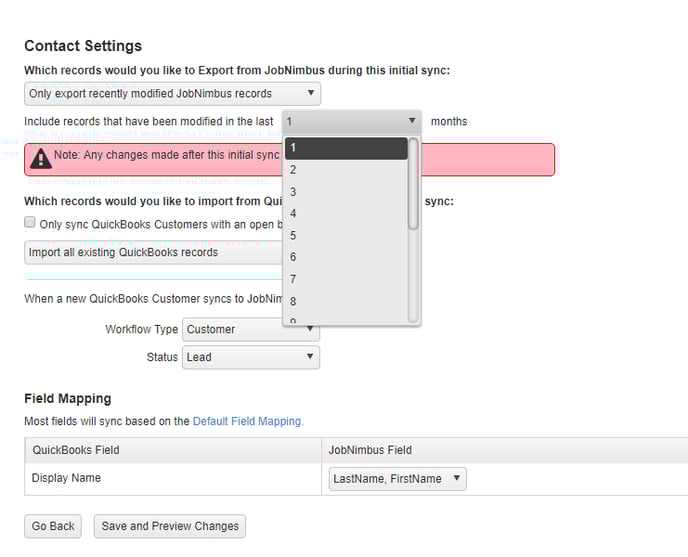
Task: Enable only sync customers with open balance
Action: pos(30,222)
